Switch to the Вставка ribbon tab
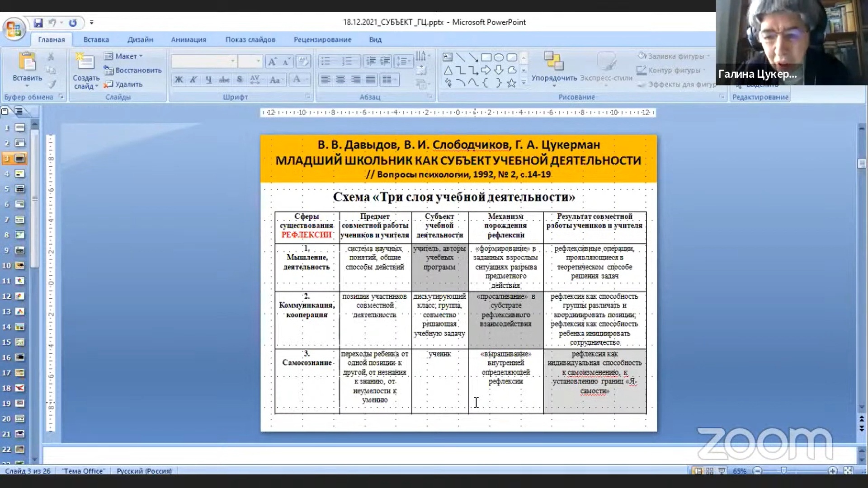The width and height of the screenshot is (868, 488). point(96,40)
